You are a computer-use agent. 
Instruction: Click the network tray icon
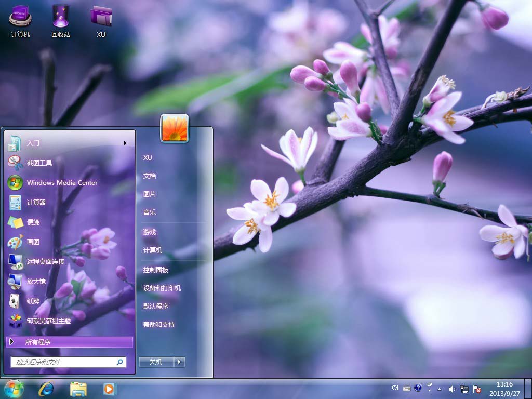tap(464, 389)
